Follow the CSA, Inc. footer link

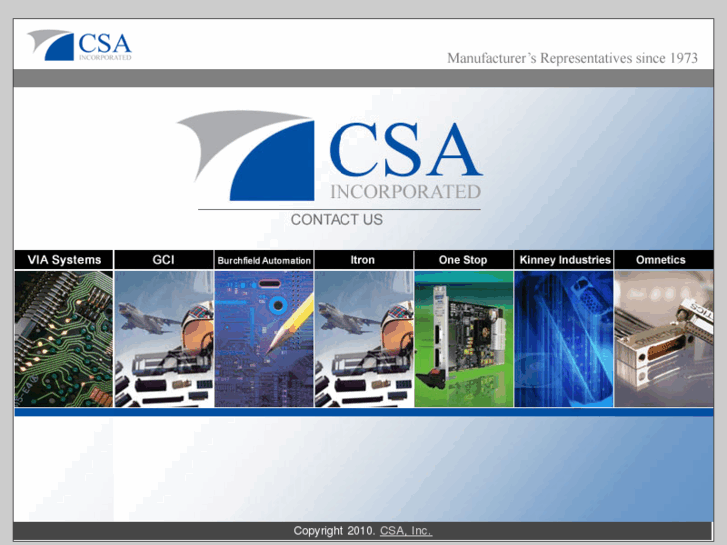pos(406,531)
